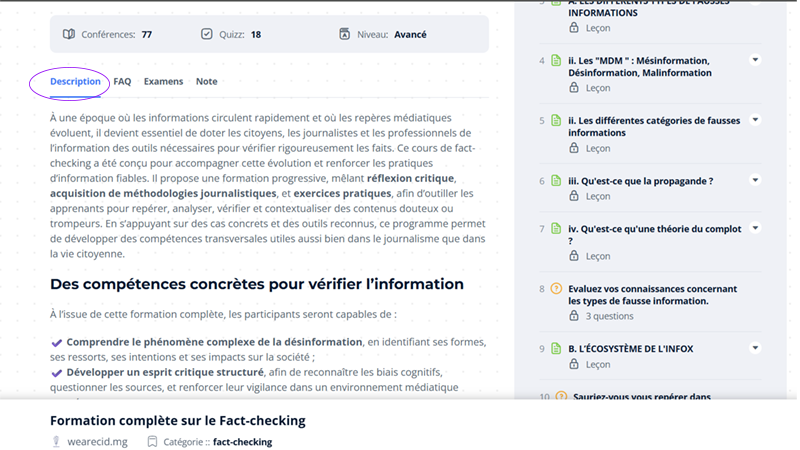Open lesson 'Qu'est-ce qu'une théorie du complot'
Screen dimensions: 800x450
655,235
